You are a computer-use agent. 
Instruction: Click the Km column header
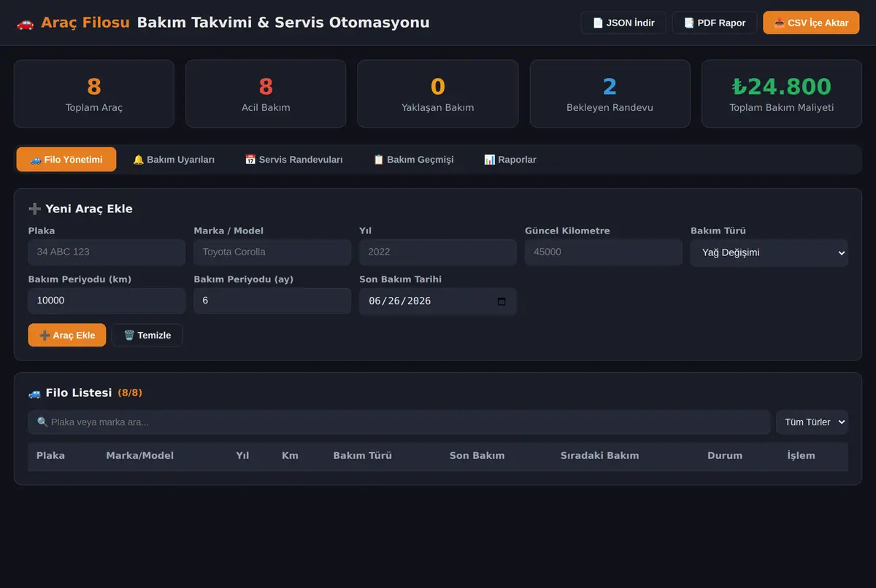point(290,455)
